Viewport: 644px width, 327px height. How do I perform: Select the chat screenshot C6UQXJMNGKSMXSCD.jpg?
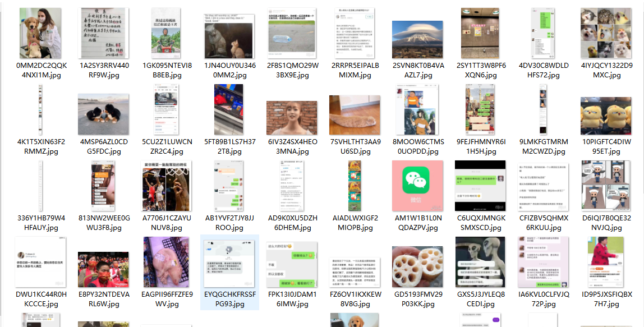tap(480, 186)
